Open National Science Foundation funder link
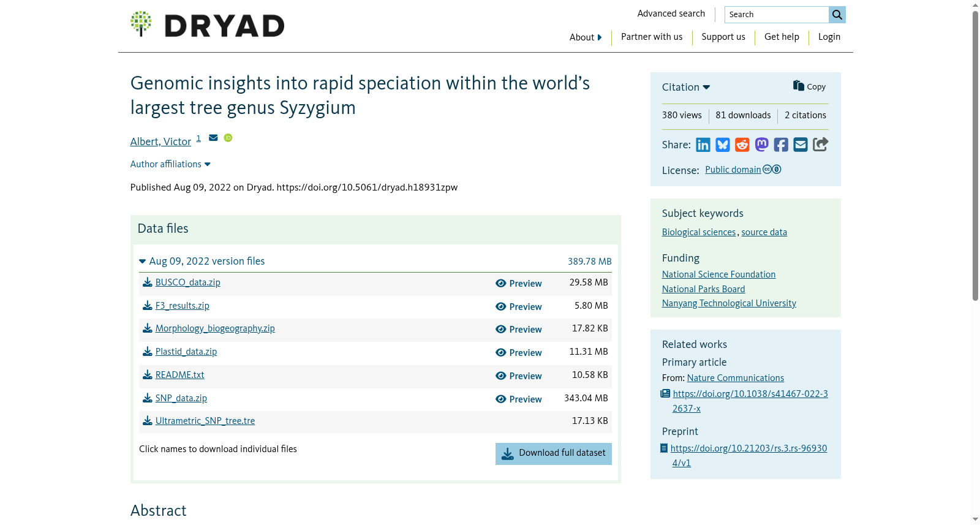Screen dimensions: 980x525 [718, 274]
